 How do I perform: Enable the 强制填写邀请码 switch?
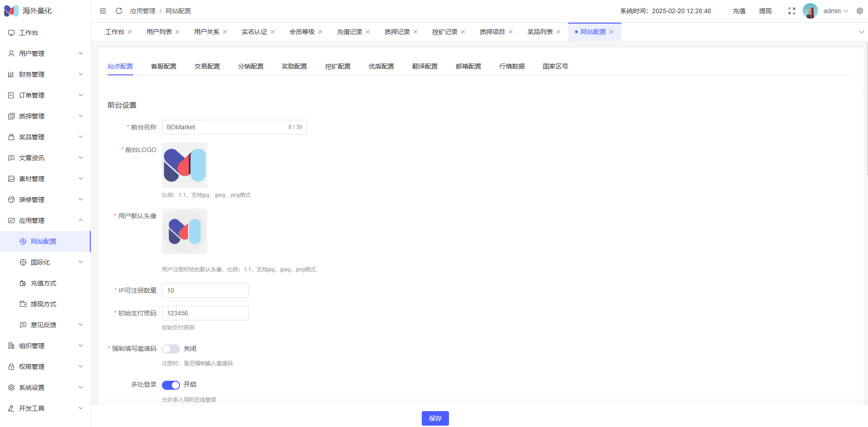(171, 348)
